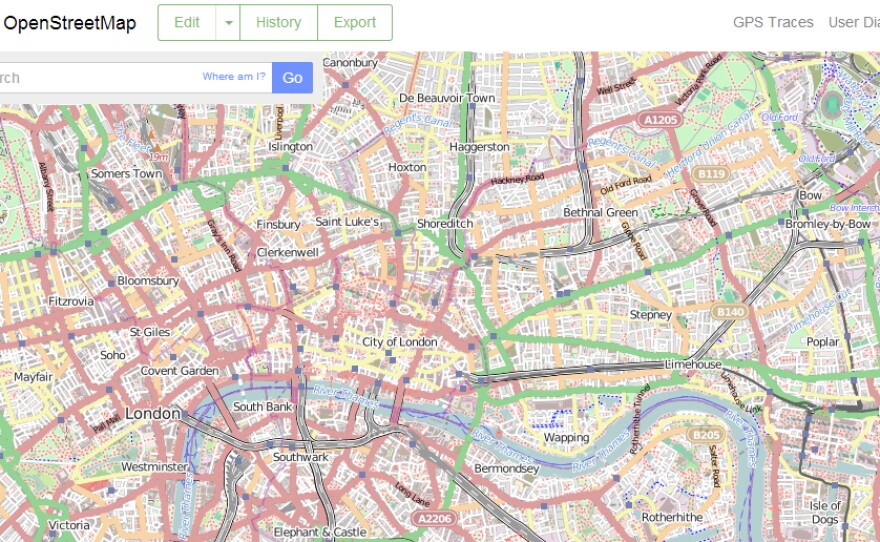Click the Edit button

point(187,22)
